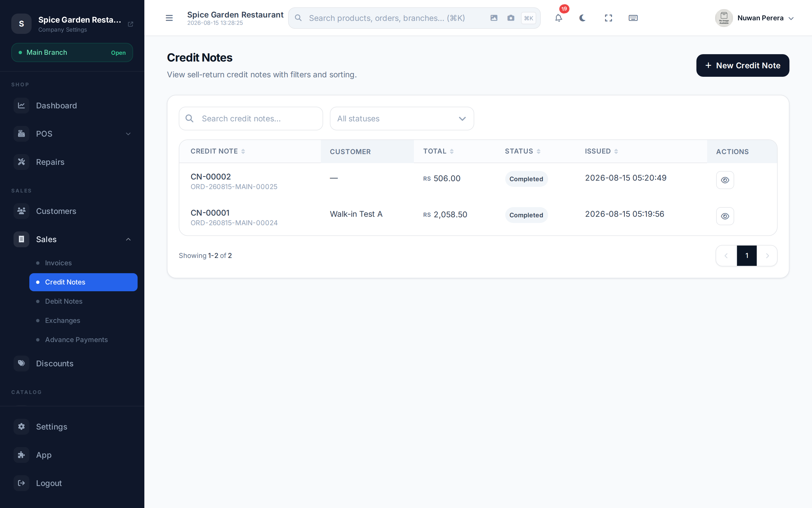Collapse the Sales menu
The height and width of the screenshot is (508, 812).
tap(72, 239)
